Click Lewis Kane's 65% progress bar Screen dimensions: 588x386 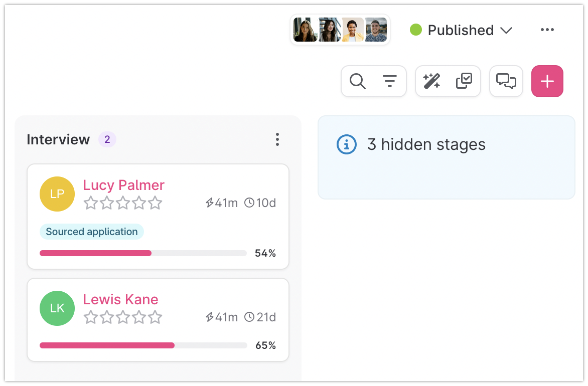pos(143,345)
